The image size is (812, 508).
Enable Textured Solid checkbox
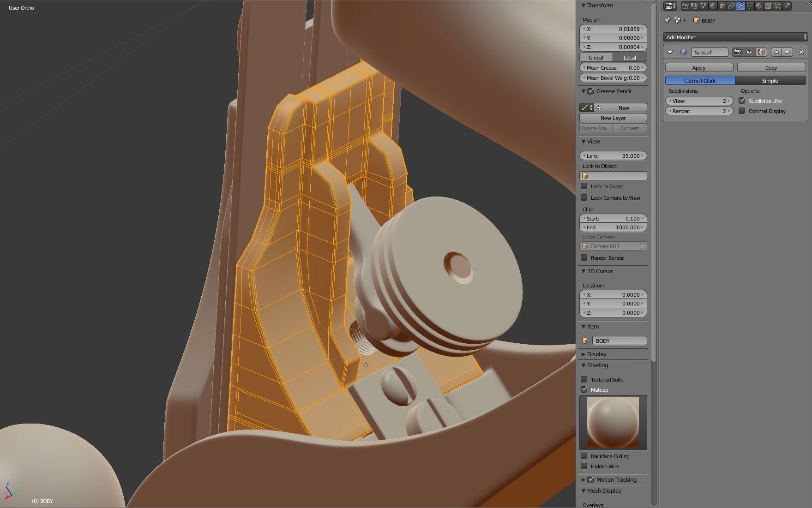click(584, 379)
